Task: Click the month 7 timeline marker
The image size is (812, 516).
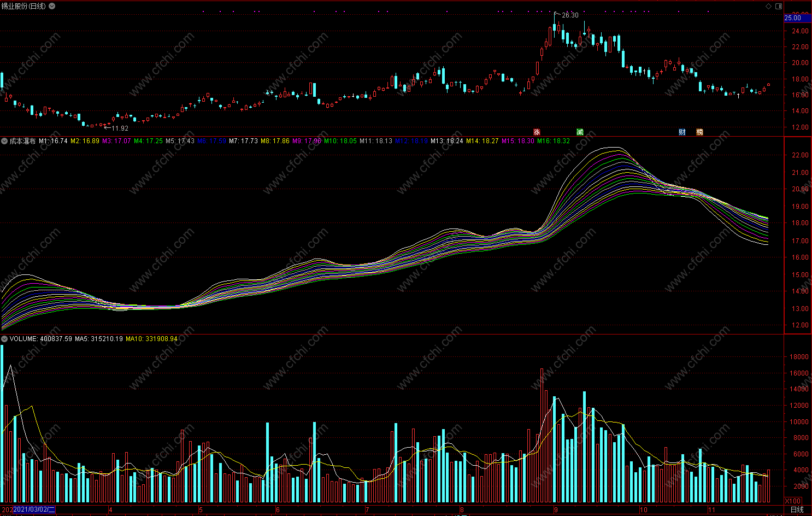Action: click(367, 510)
